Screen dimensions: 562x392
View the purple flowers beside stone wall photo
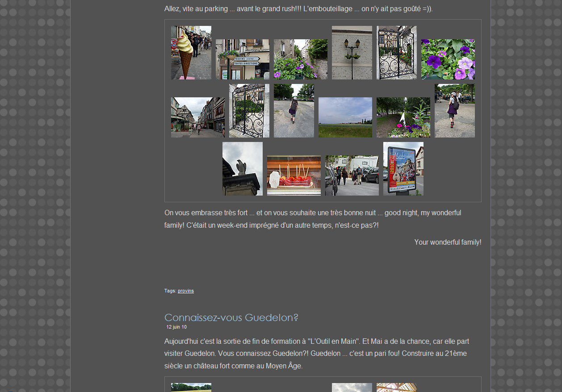coord(300,59)
